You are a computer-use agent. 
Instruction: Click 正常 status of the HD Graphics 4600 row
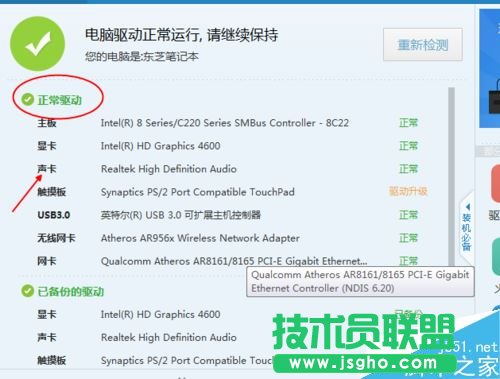[x=408, y=146]
